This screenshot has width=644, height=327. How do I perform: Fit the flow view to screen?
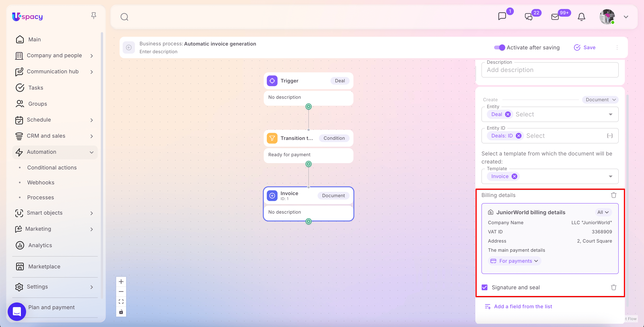coord(121,302)
